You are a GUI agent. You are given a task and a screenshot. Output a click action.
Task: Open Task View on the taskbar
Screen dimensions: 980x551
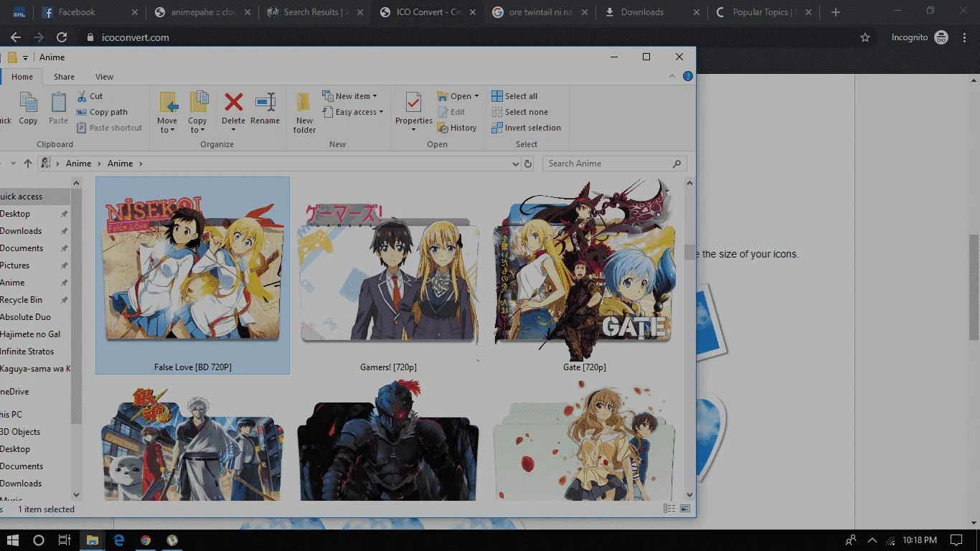[x=64, y=540]
